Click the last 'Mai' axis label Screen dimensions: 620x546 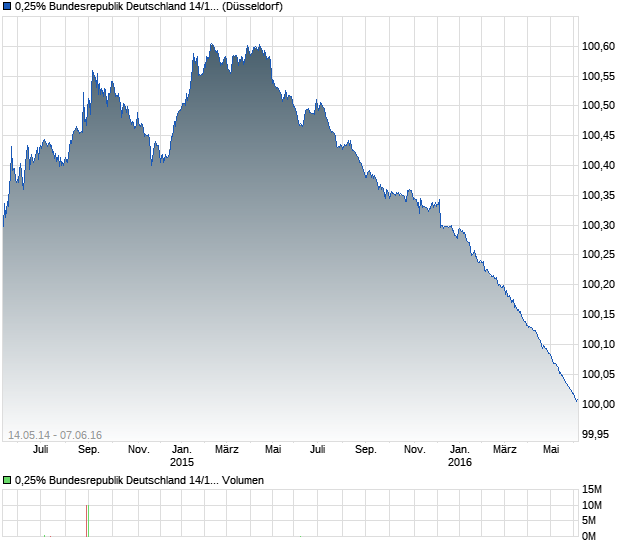tap(551, 449)
